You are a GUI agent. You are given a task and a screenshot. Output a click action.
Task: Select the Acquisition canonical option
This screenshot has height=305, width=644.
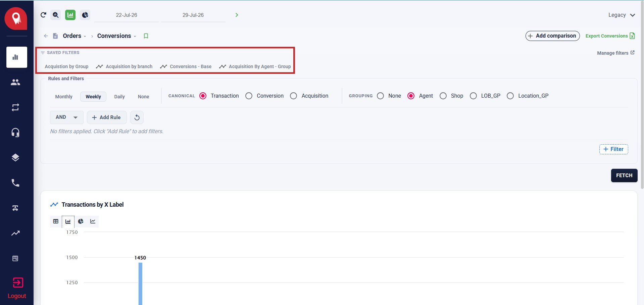pyautogui.click(x=294, y=96)
